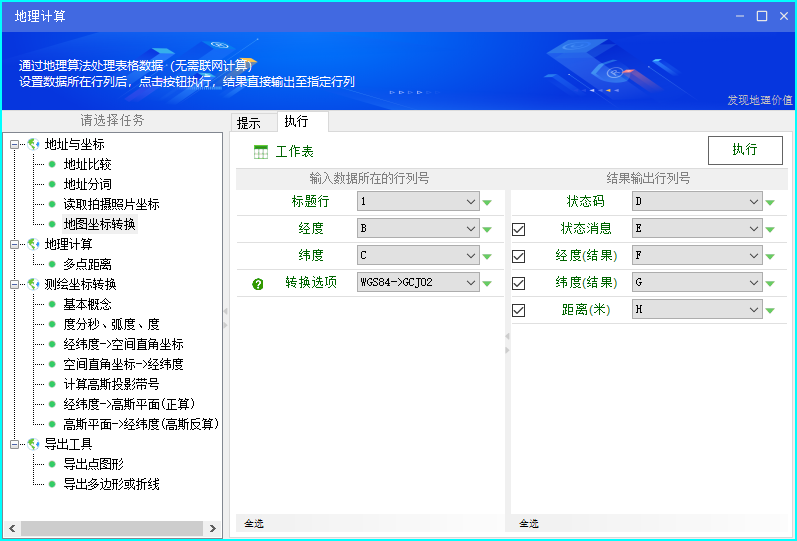797x541 pixels.
Task: Click the 执行 button
Action: 745,150
